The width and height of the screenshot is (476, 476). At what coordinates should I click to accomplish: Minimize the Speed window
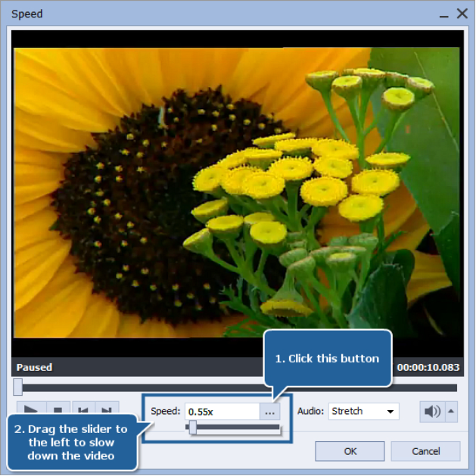point(443,14)
